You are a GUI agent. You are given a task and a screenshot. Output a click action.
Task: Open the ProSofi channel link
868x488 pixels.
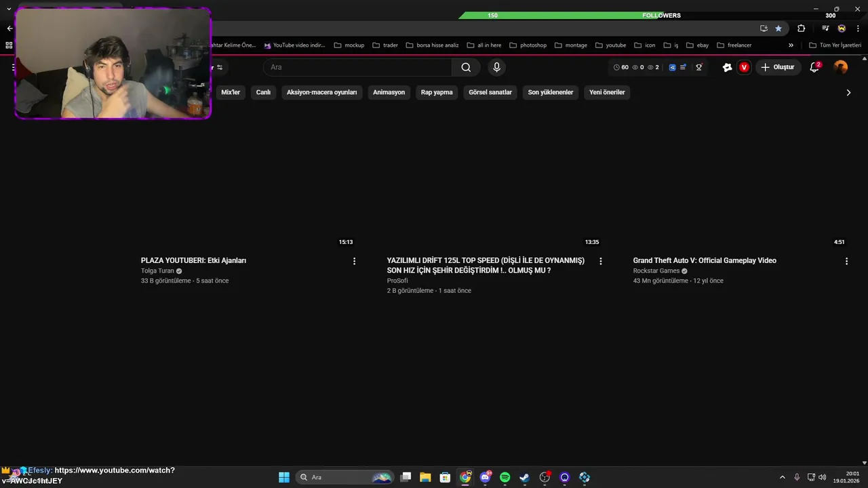pos(397,281)
